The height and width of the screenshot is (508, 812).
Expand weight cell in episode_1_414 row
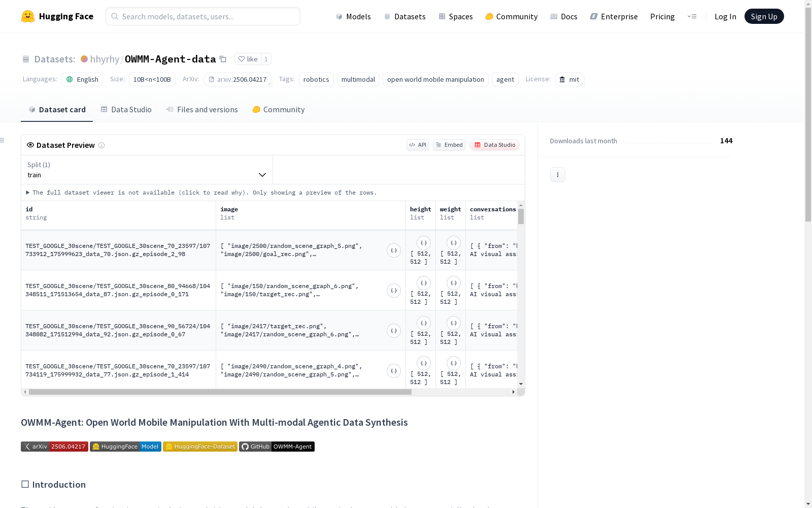[454, 363]
